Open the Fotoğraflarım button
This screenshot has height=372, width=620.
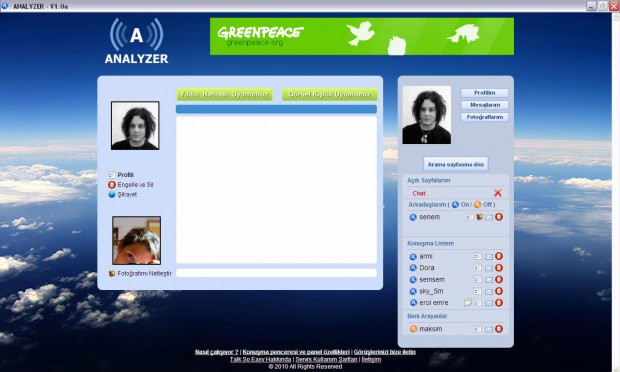[x=484, y=117]
